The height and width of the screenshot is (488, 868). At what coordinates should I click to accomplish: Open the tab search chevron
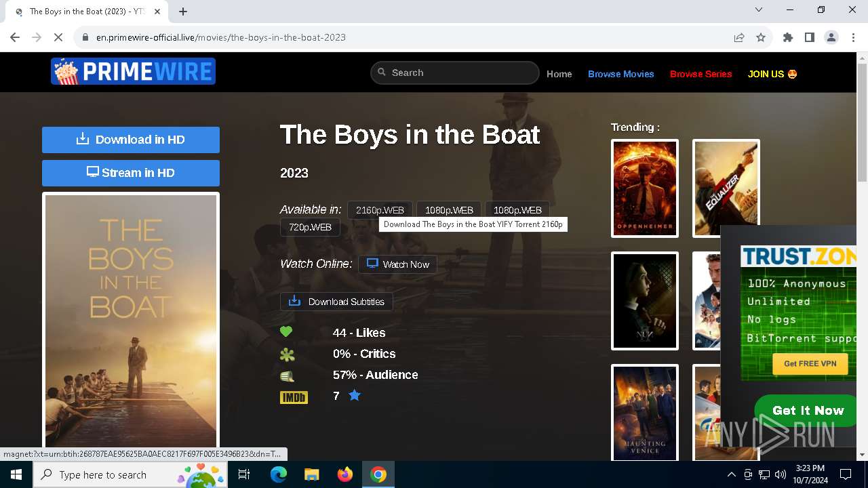pyautogui.click(x=759, y=9)
